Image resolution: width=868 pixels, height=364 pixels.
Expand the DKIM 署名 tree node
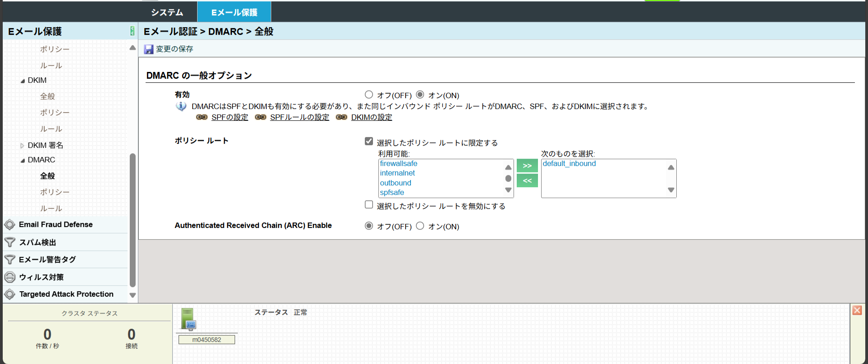click(x=22, y=146)
